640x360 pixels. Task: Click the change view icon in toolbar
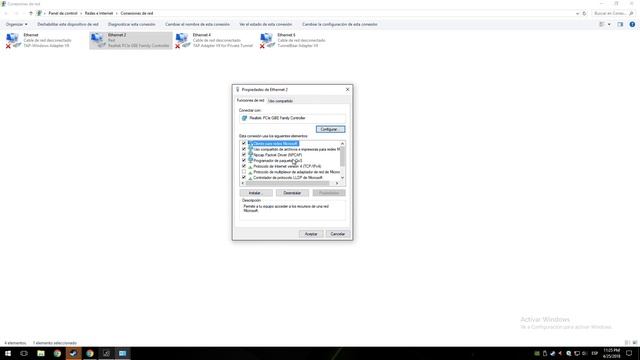[x=602, y=24]
